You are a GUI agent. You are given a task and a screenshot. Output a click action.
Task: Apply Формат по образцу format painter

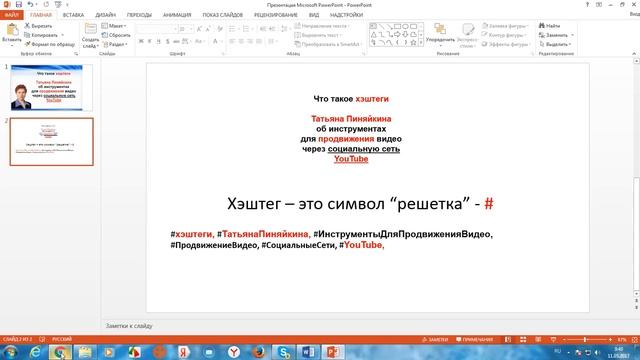49,44
